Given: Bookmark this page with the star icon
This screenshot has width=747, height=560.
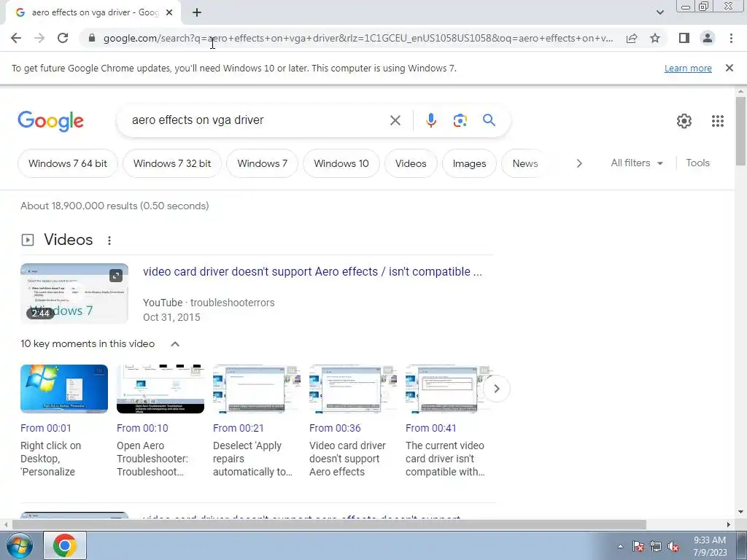Looking at the screenshot, I should (655, 38).
